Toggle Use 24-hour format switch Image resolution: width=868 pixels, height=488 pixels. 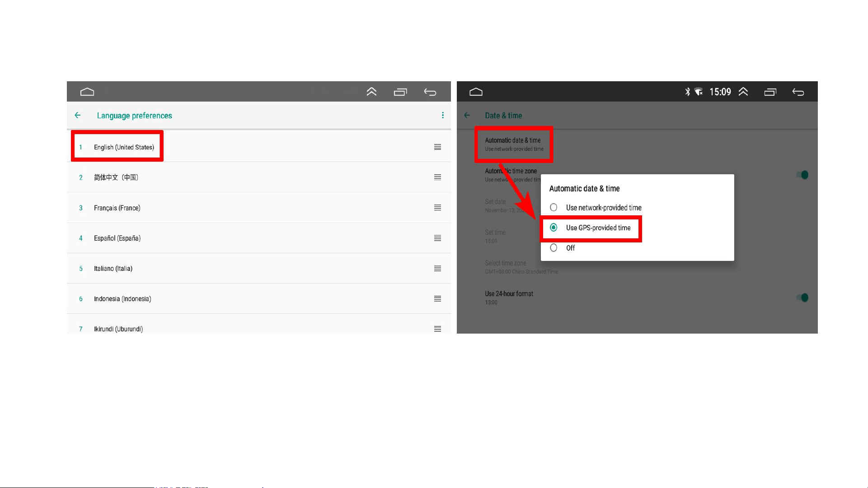coord(802,297)
